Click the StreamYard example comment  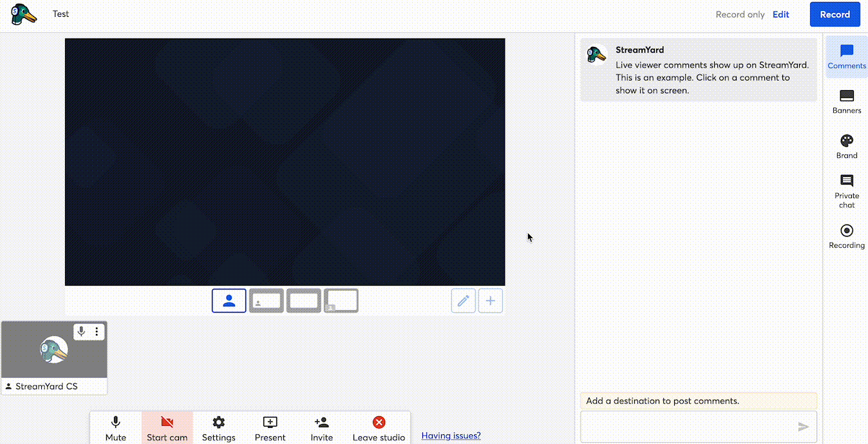click(x=699, y=69)
